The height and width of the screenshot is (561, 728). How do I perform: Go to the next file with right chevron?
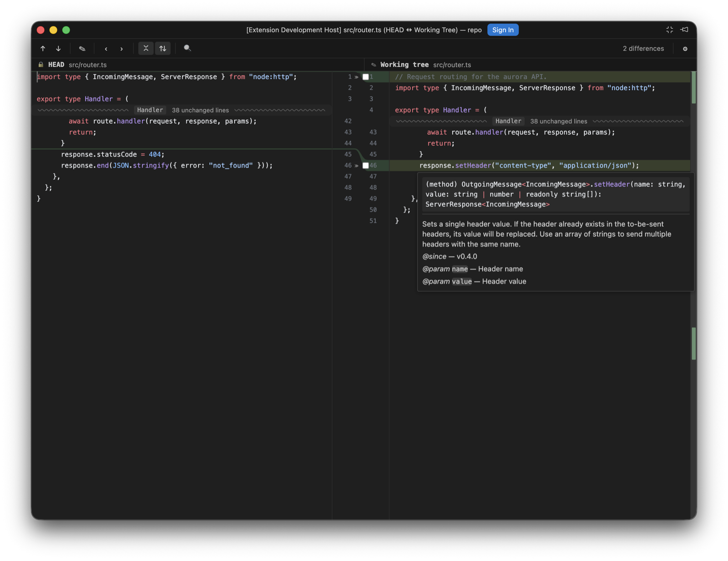click(121, 49)
